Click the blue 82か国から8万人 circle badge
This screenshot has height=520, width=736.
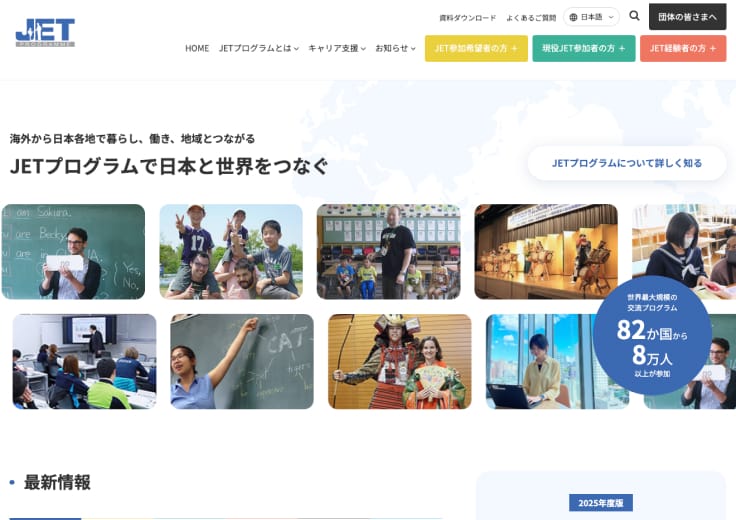pyautogui.click(x=652, y=336)
